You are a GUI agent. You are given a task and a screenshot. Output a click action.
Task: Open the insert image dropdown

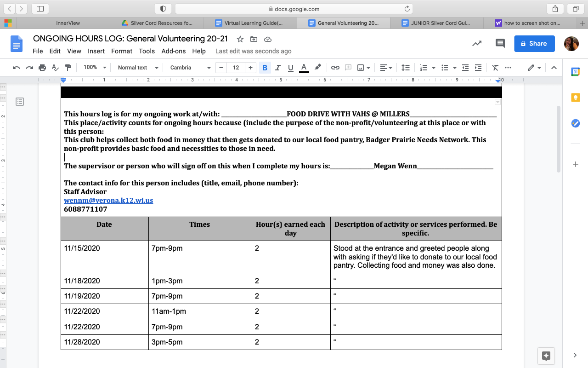[364, 68]
